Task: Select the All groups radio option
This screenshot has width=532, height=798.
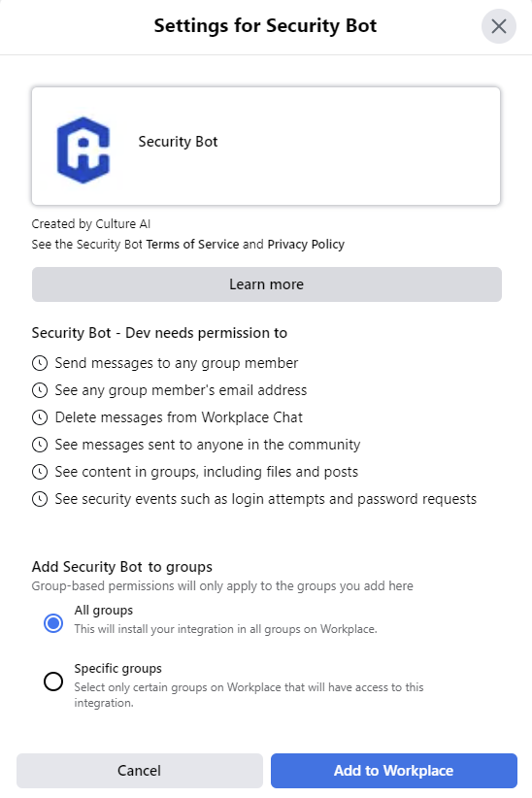Action: [x=53, y=623]
